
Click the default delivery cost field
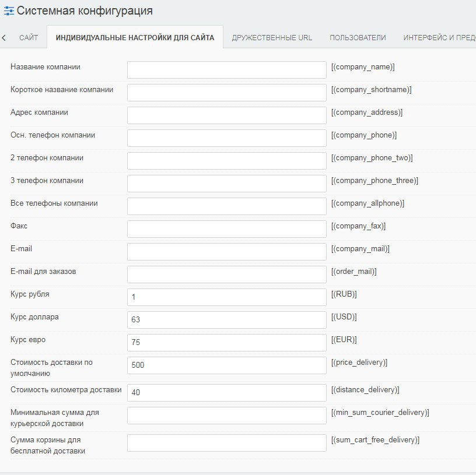click(226, 365)
